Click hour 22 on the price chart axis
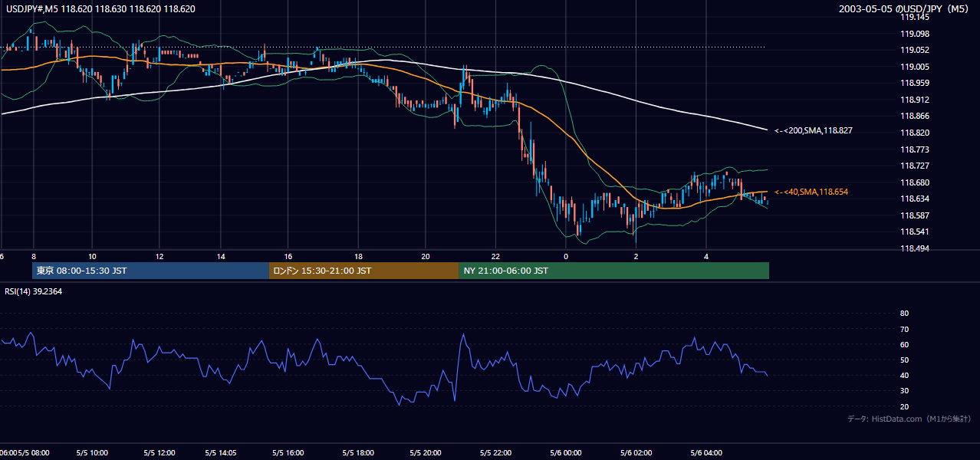This screenshot has height=460, width=980. click(x=496, y=256)
